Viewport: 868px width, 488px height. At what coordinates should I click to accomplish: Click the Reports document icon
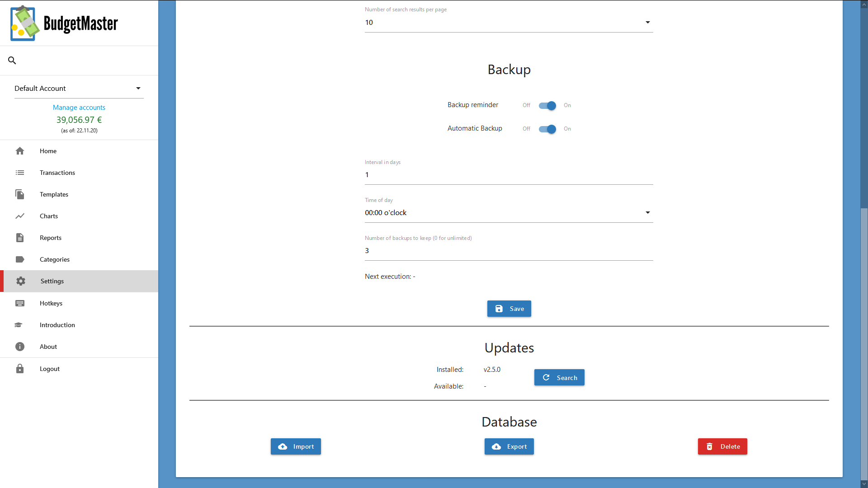point(20,238)
